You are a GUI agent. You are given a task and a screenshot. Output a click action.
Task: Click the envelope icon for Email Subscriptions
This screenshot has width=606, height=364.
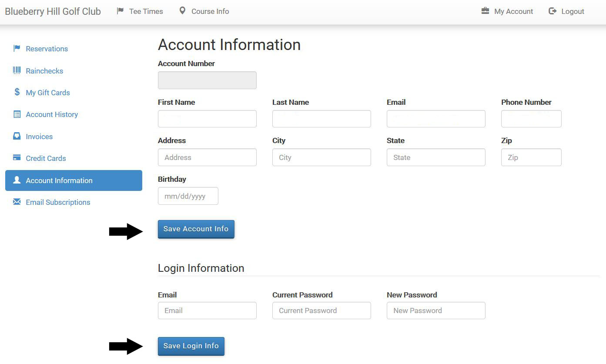click(x=17, y=202)
